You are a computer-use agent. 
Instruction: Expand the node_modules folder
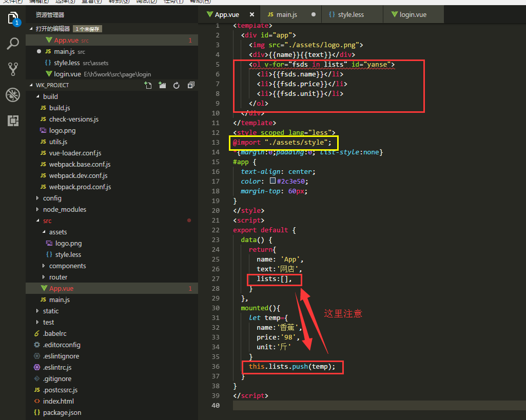pos(37,210)
